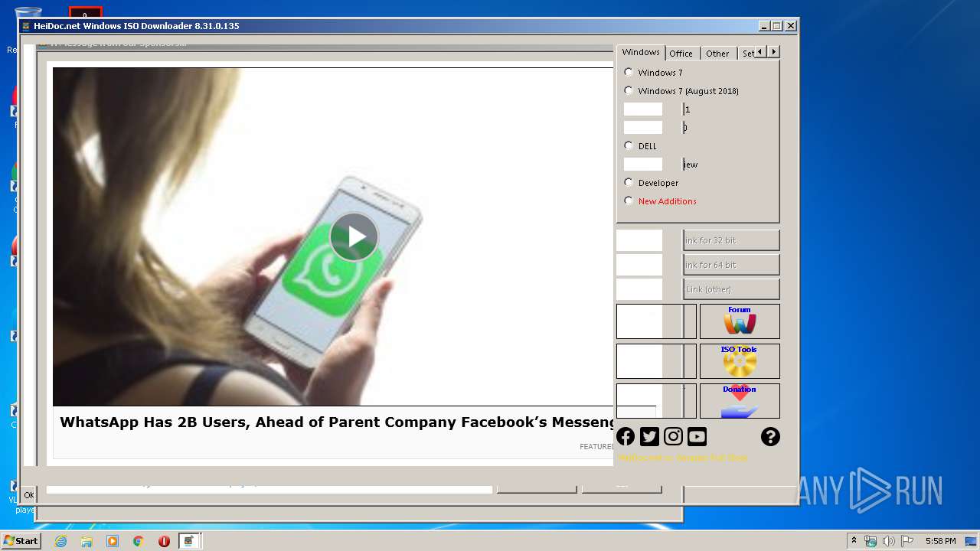Select ISO Downloader taskbar button
Viewport: 980px width, 551px height.
190,541
